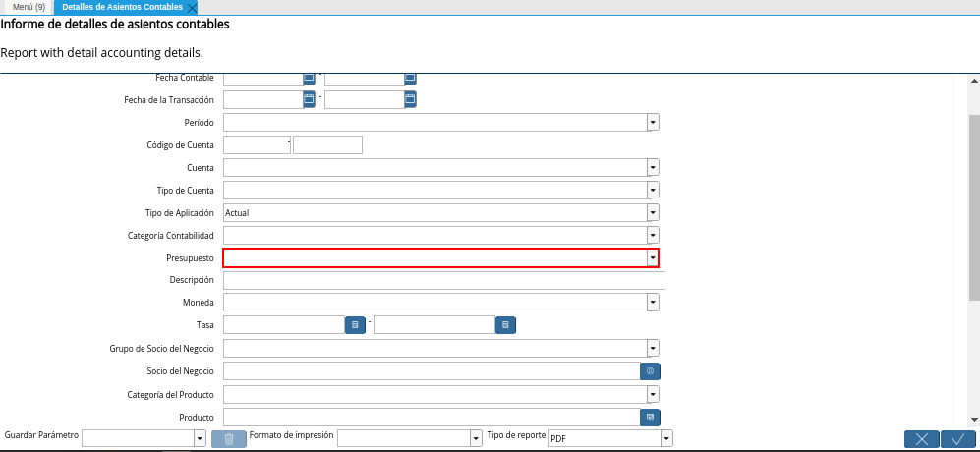
Task: Select the Detalles de Asientos Contables tab
Action: 123,8
